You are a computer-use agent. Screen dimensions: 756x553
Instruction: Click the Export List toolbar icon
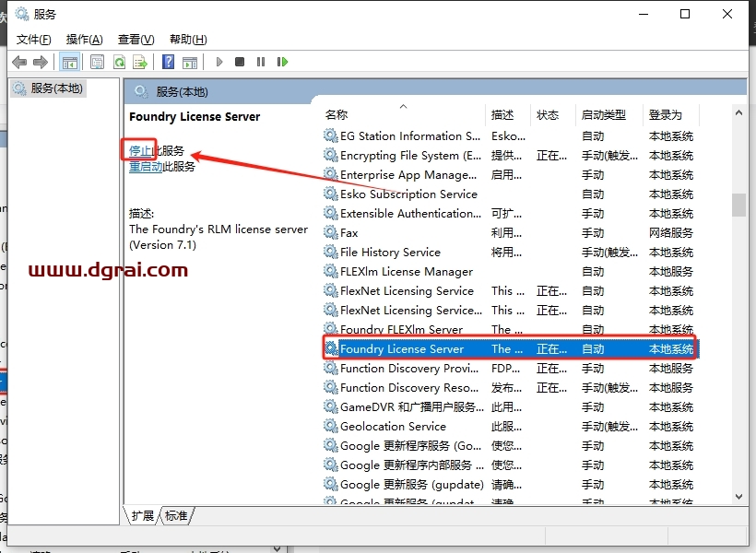point(140,62)
